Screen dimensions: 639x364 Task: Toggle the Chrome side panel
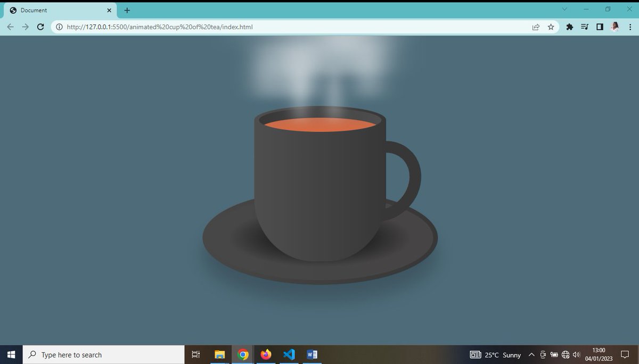(x=600, y=27)
